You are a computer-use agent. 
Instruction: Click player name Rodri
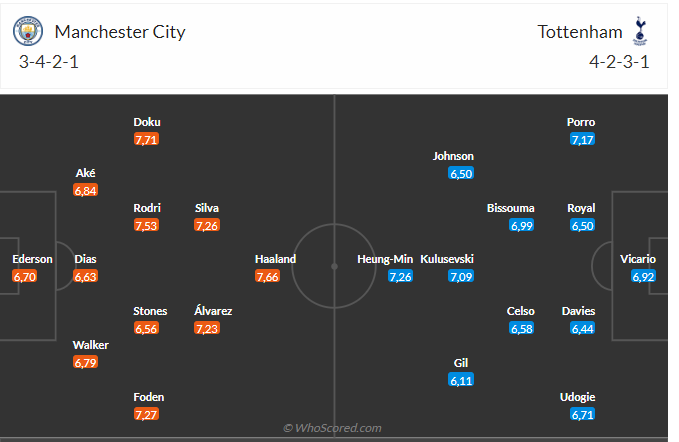pos(147,208)
